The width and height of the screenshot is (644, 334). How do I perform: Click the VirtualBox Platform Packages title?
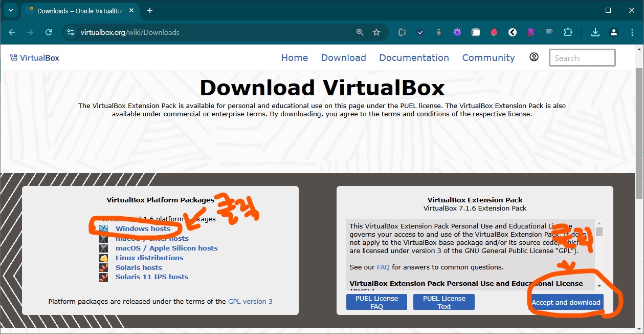(160, 200)
